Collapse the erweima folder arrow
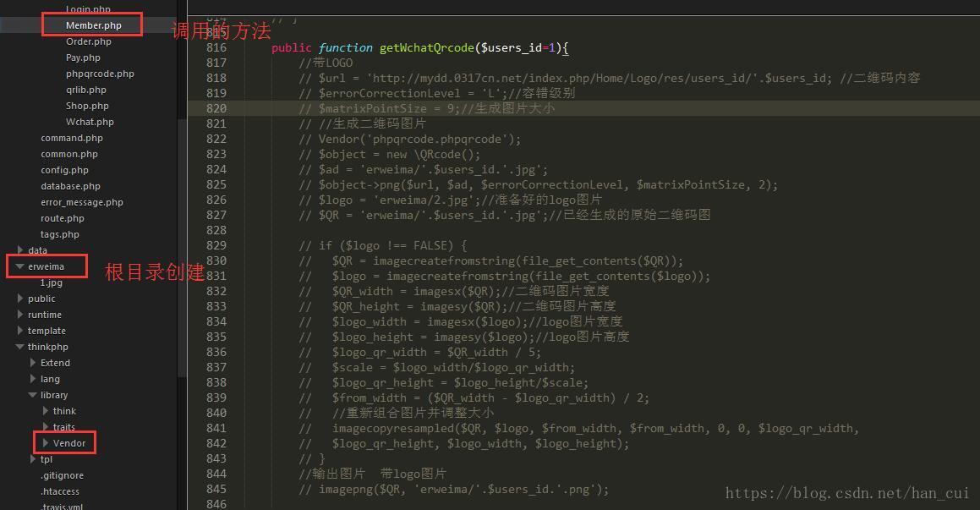Viewport: 980px width, 510px height. (x=20, y=266)
